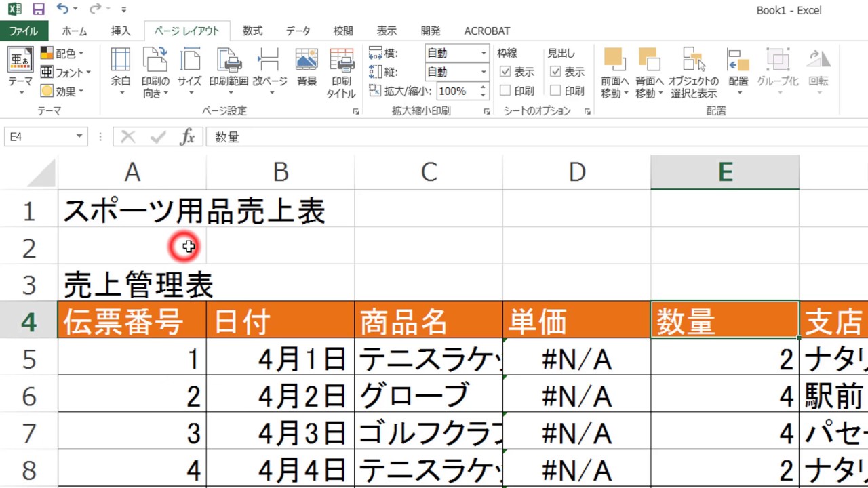Image resolution: width=868 pixels, height=488 pixels.
Task: Switch to the 校閲 tab
Action: (x=343, y=31)
